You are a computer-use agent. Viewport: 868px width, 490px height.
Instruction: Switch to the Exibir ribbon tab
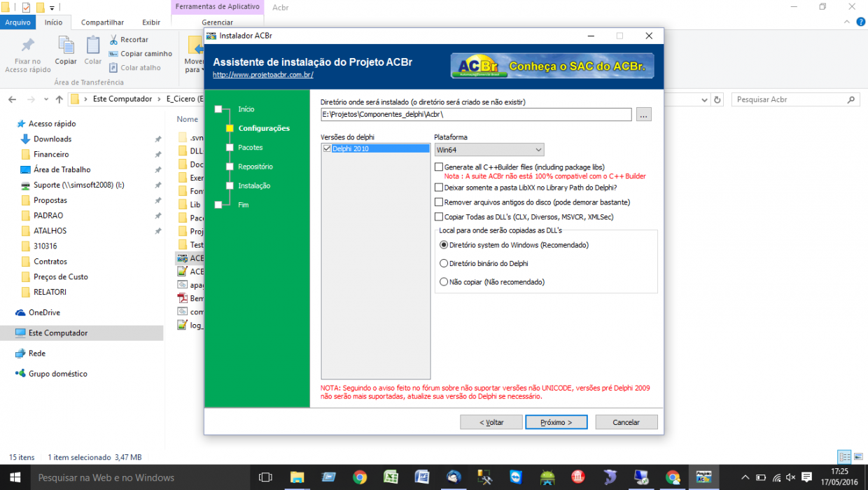tap(151, 22)
